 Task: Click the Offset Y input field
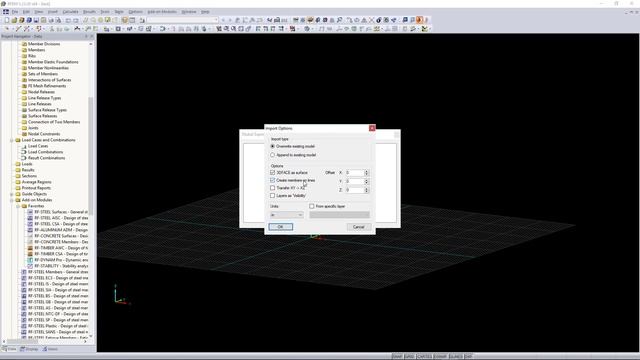coord(354,181)
